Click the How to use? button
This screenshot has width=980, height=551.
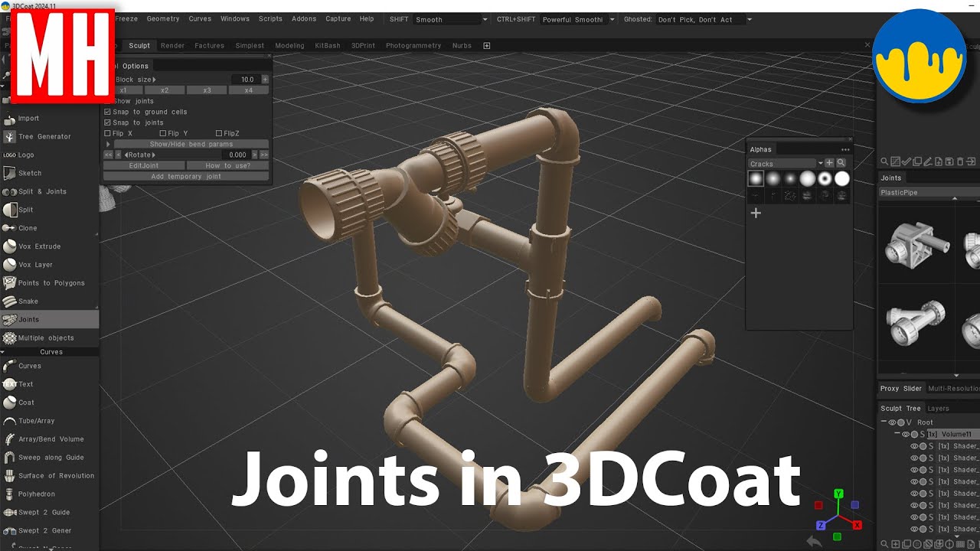227,165
